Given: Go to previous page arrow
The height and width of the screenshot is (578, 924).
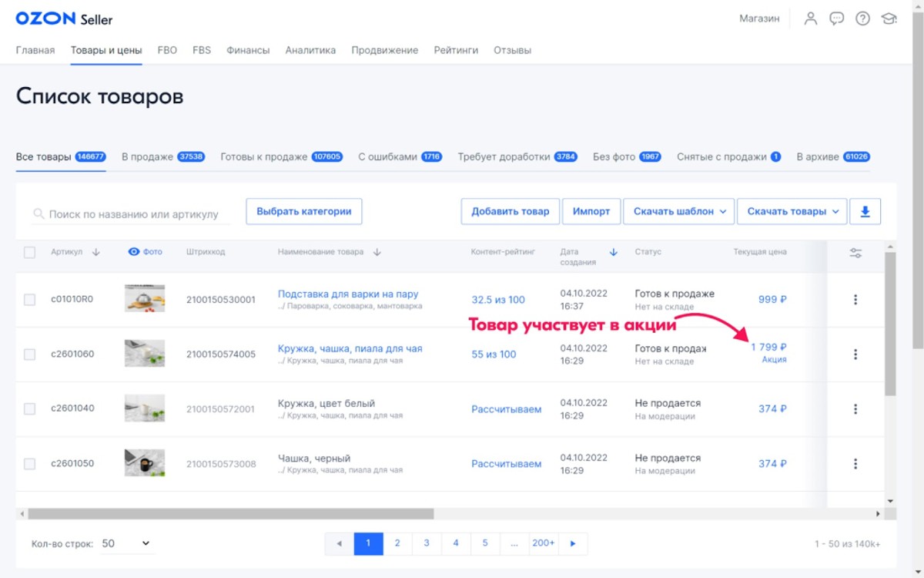Looking at the screenshot, I should tap(339, 543).
